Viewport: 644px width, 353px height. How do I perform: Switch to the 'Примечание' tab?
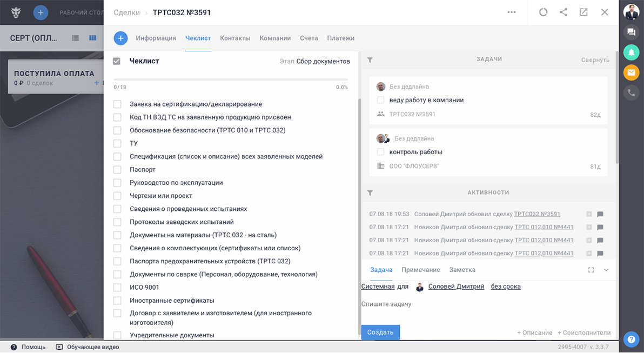pyautogui.click(x=420, y=270)
